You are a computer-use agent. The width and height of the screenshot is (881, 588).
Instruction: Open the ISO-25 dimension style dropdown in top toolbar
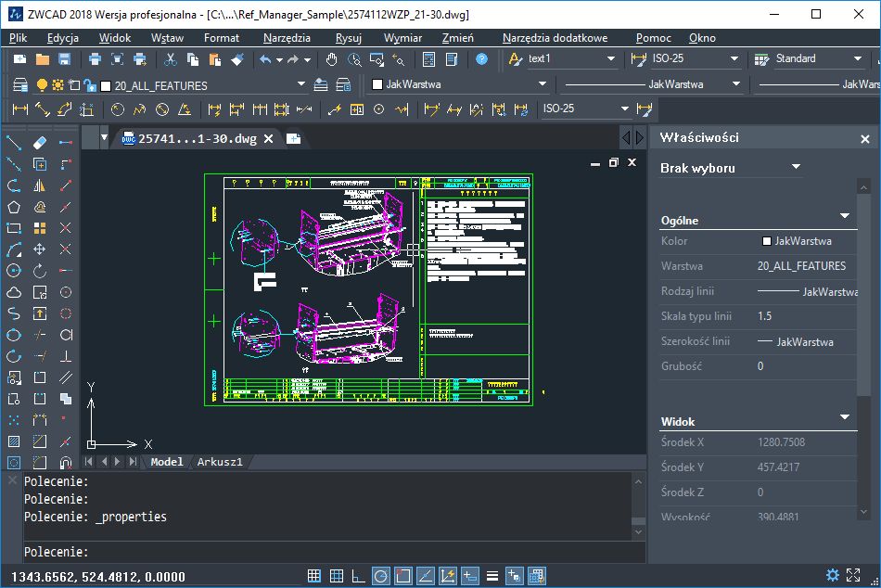point(734,58)
